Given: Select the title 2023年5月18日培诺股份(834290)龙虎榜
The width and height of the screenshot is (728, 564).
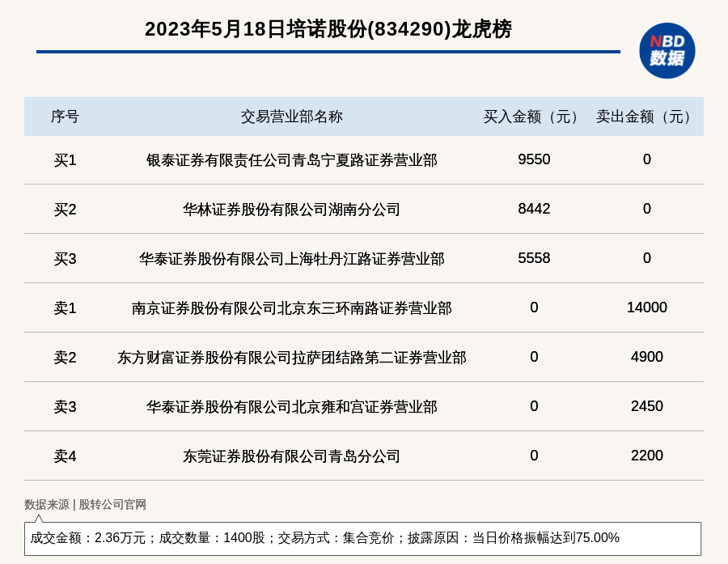Looking at the screenshot, I should pos(328,29).
